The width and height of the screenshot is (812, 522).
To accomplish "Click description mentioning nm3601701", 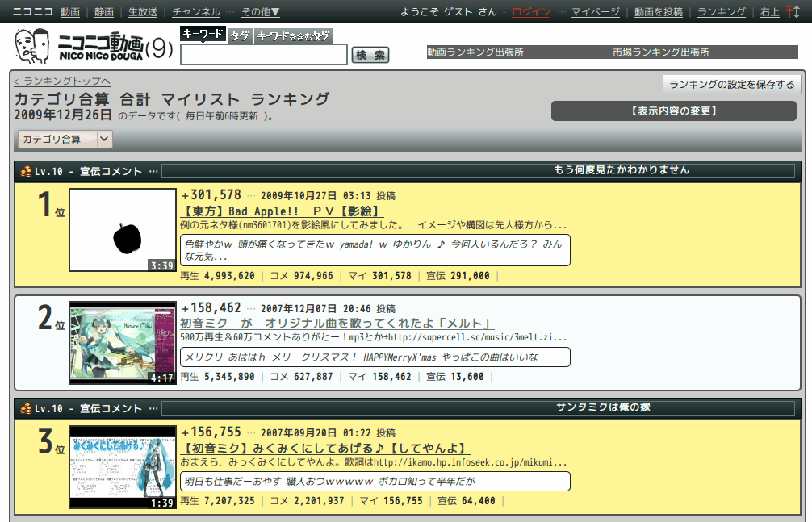I will tap(374, 225).
